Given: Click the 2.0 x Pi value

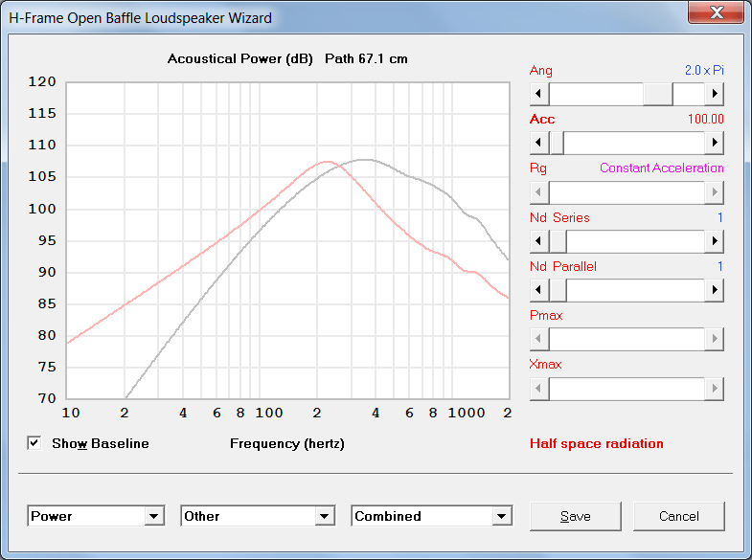Looking at the screenshot, I should coord(704,70).
